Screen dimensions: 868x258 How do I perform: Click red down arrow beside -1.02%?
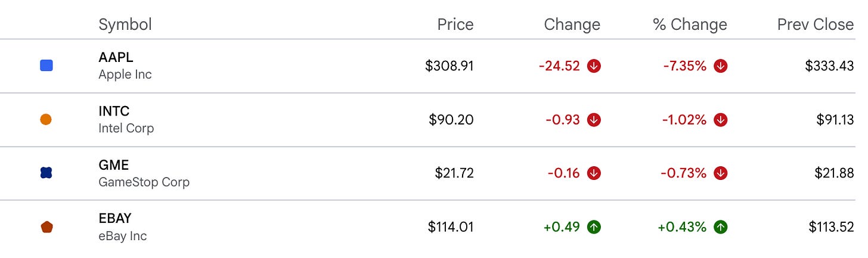point(720,120)
